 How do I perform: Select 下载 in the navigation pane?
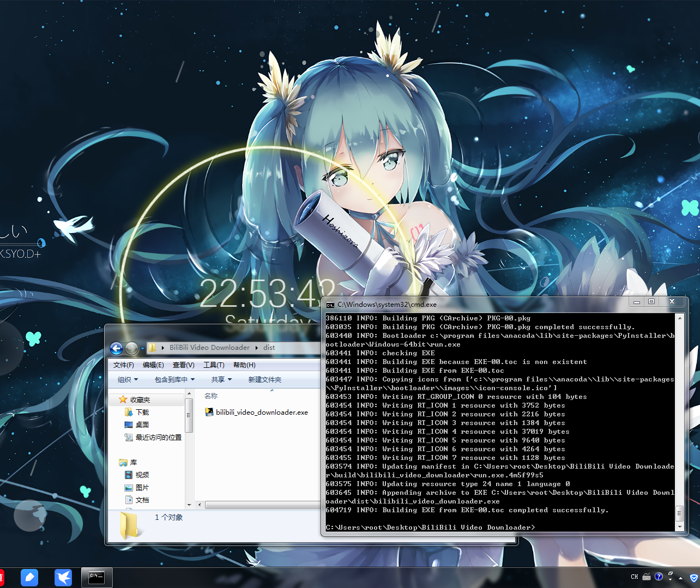tap(142, 413)
